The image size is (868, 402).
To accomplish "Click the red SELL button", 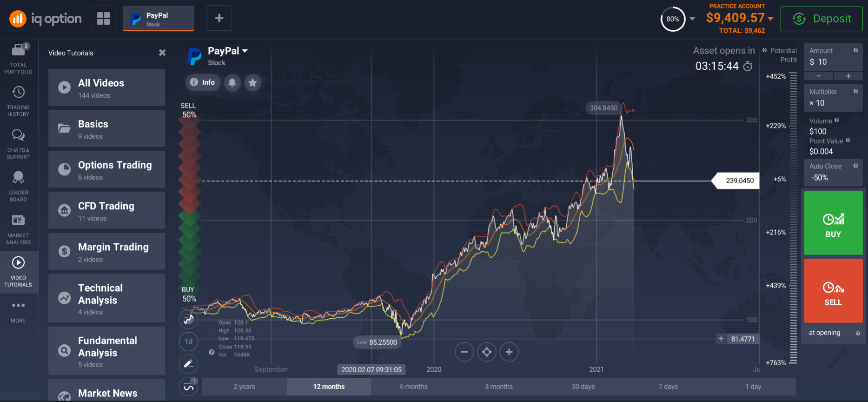I will coord(833,291).
